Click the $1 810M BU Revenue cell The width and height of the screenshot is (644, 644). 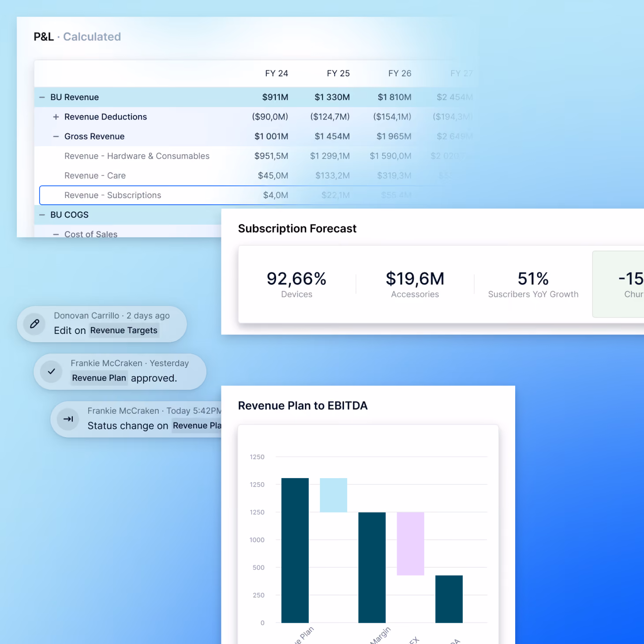(x=394, y=97)
